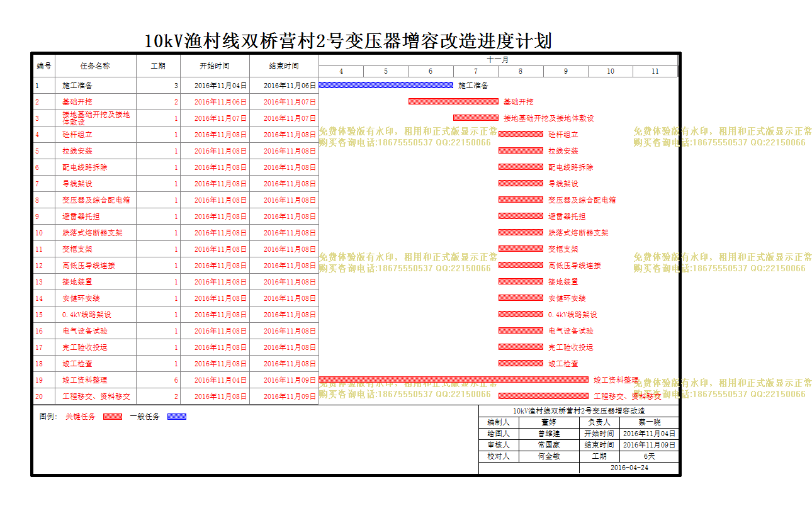Click the 一般任务 legend label

tap(145, 417)
